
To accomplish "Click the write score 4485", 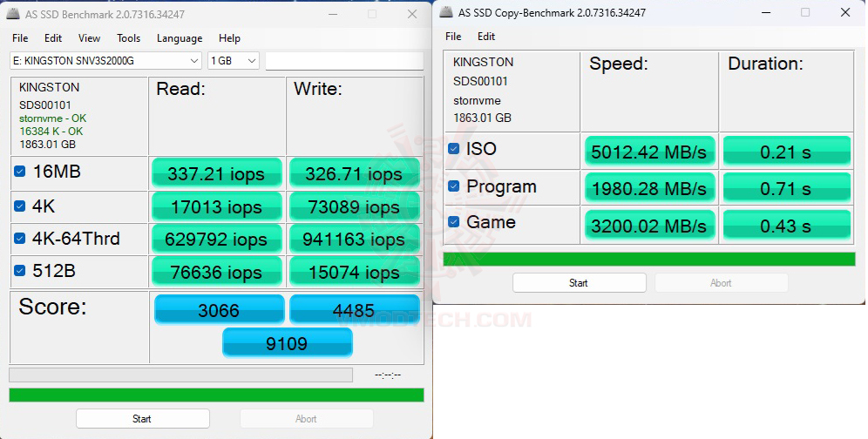I will [x=354, y=309].
